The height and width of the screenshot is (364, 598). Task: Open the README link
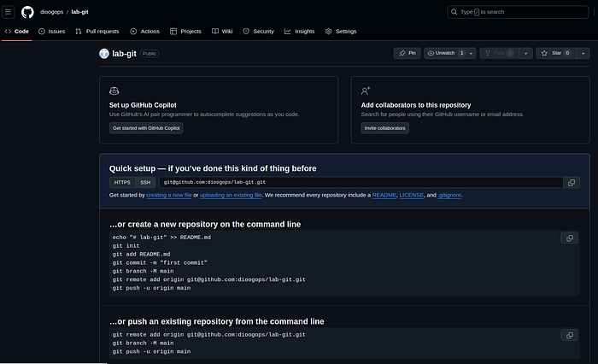pos(384,195)
